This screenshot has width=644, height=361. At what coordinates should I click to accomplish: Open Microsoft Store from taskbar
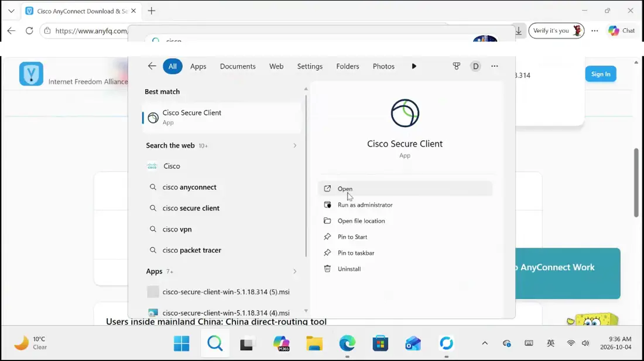coord(381,343)
